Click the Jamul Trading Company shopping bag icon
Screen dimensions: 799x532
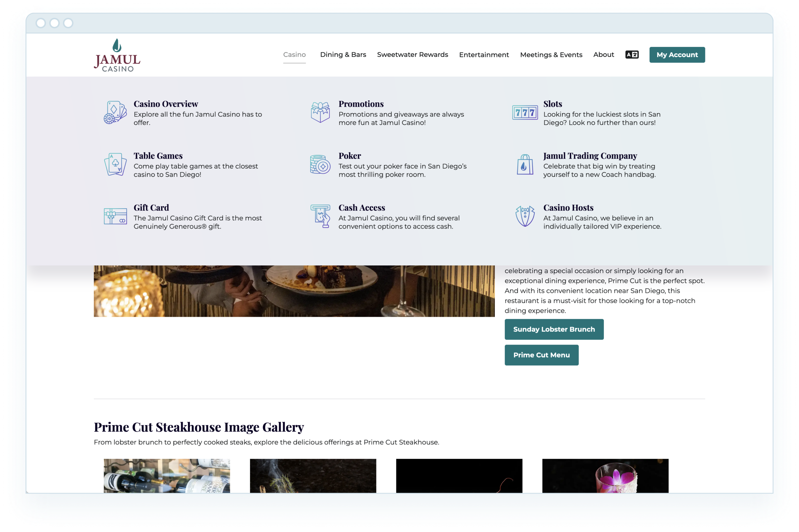tap(525, 164)
